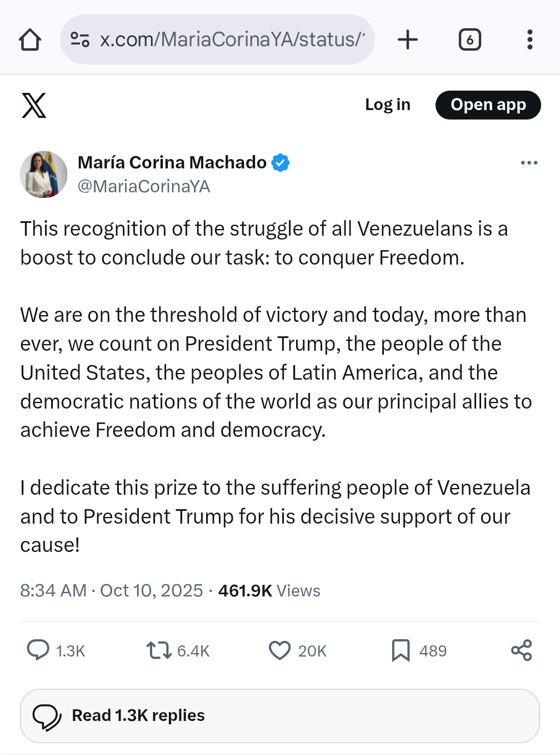This screenshot has width=560, height=756.
Task: Open the site info icon in address bar
Action: tap(80, 40)
